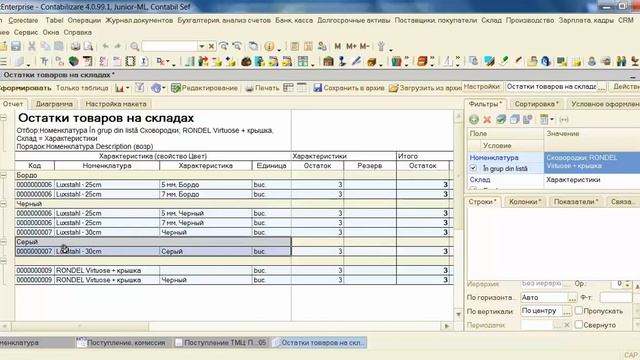Click the Cut scissors icon

(x=31, y=46)
